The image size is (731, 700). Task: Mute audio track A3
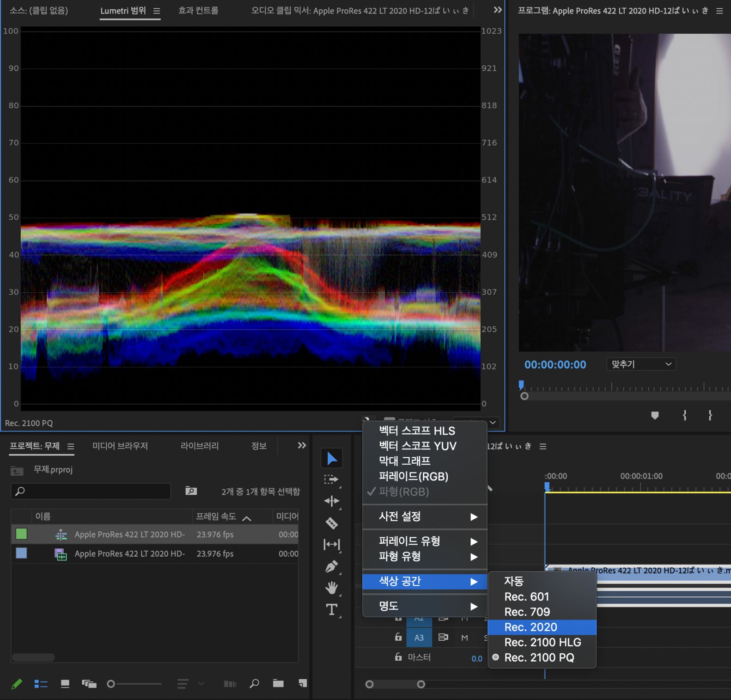pyautogui.click(x=464, y=638)
